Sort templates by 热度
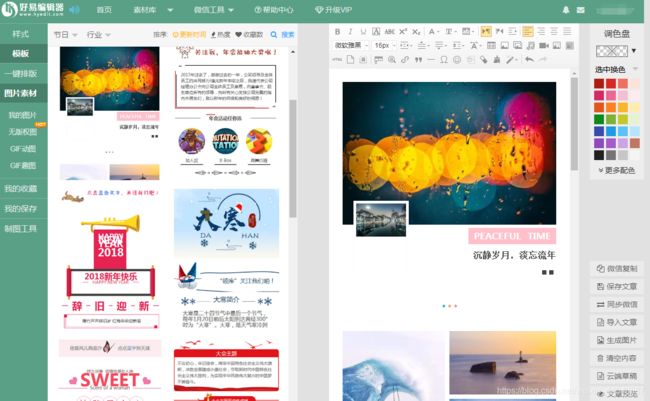Viewport: 650px width, 401px height. 221,35
